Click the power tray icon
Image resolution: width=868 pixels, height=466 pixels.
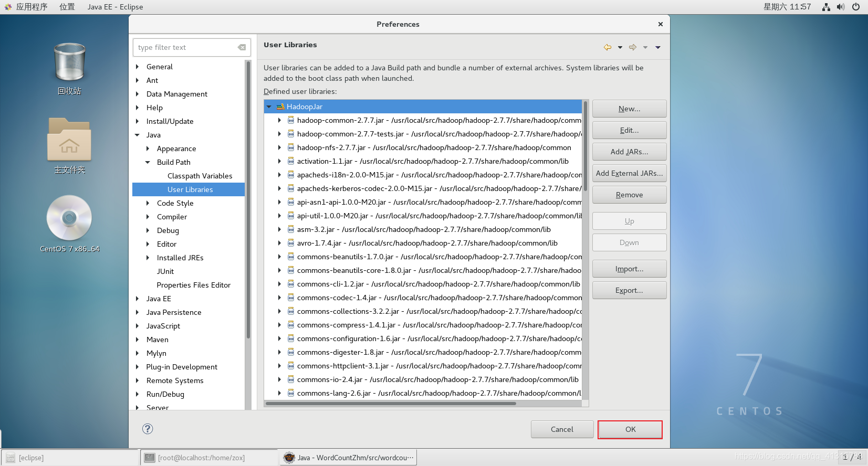[x=856, y=7]
